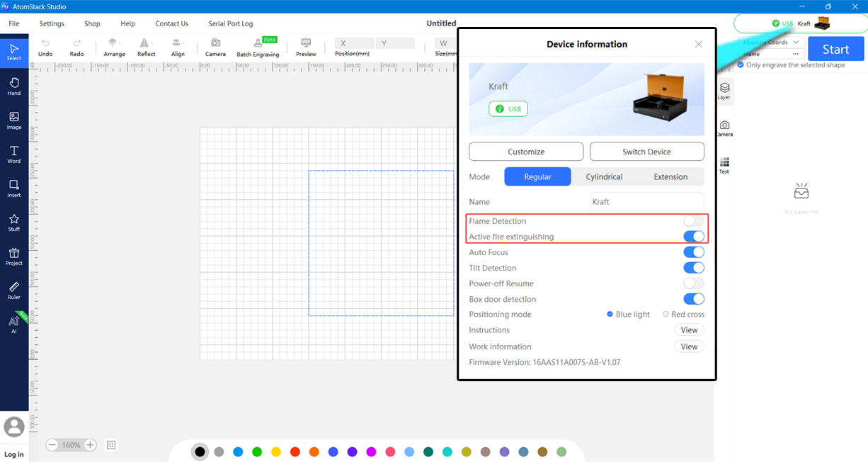
Task: Select the Ruler tool
Action: [14, 290]
